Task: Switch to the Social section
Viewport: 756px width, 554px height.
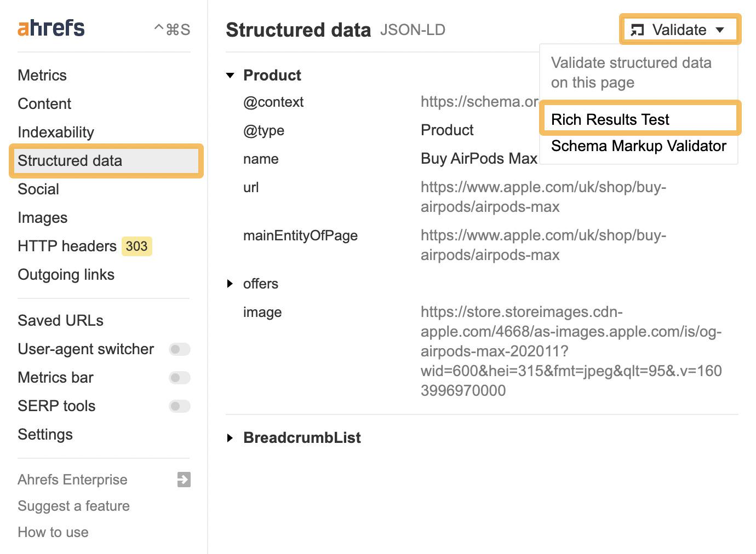Action: 38,189
